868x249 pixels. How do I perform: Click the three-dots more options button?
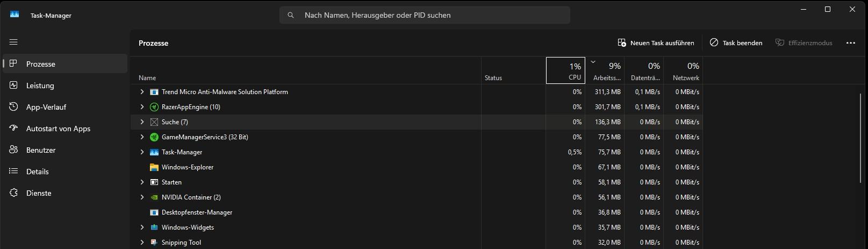point(850,43)
